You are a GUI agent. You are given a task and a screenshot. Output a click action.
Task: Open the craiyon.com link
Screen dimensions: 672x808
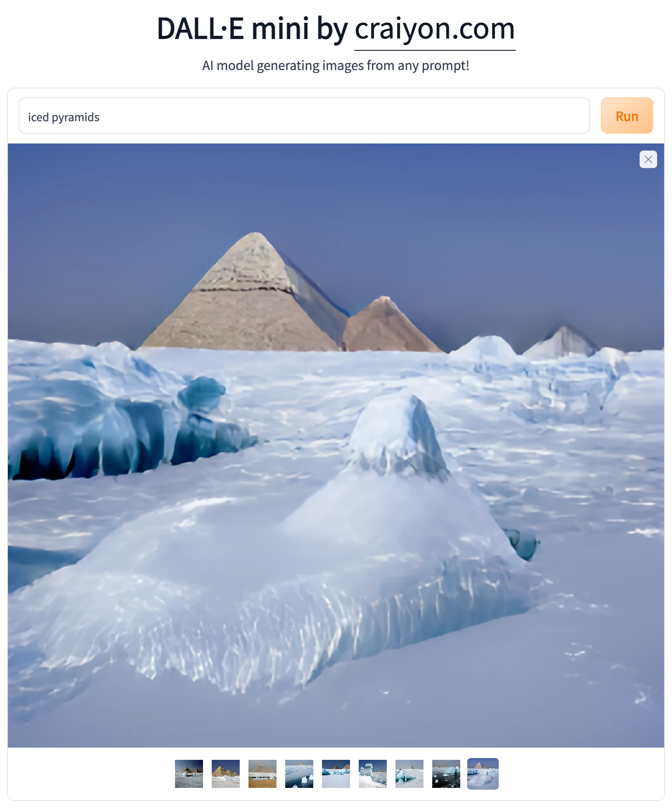[435, 29]
